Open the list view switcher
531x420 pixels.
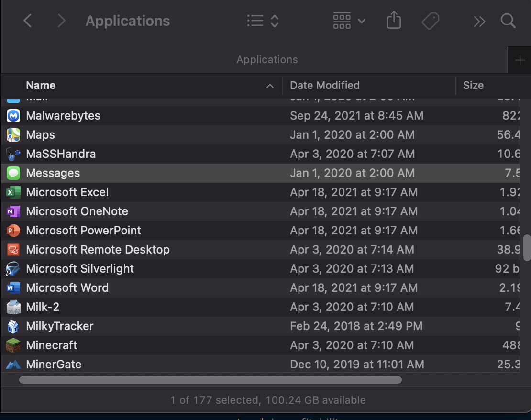click(x=263, y=21)
